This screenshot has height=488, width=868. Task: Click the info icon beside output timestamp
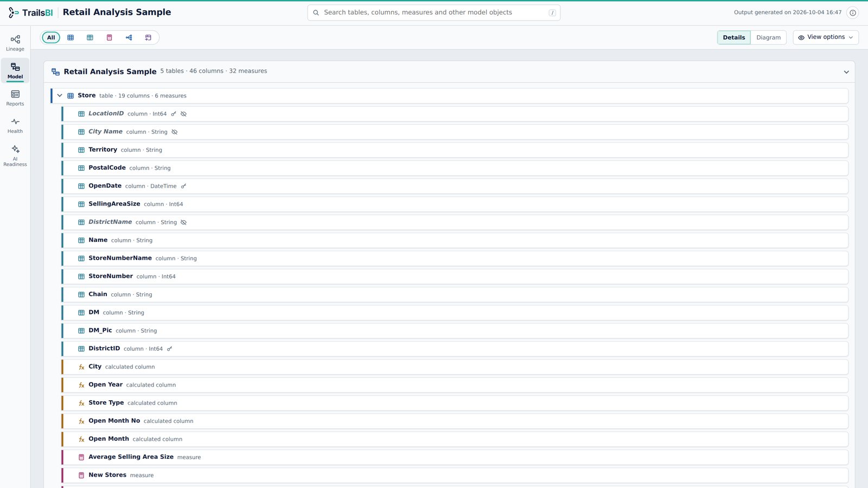click(x=853, y=12)
